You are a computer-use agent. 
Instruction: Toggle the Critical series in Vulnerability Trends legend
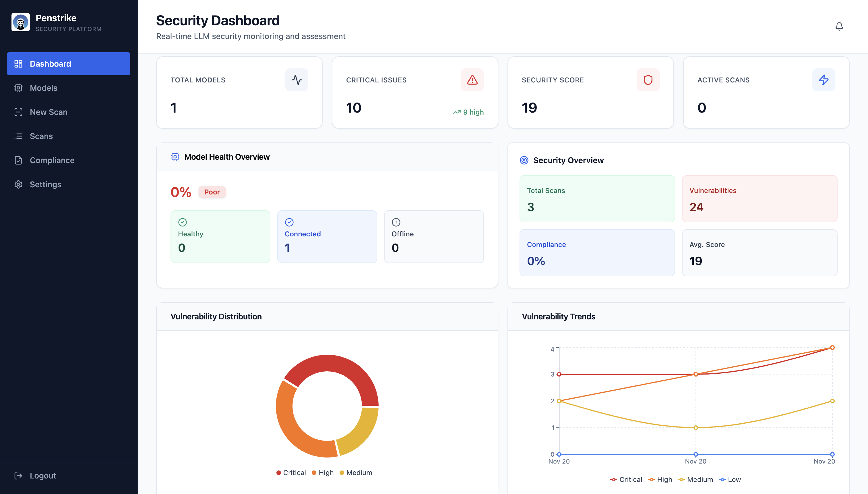626,479
